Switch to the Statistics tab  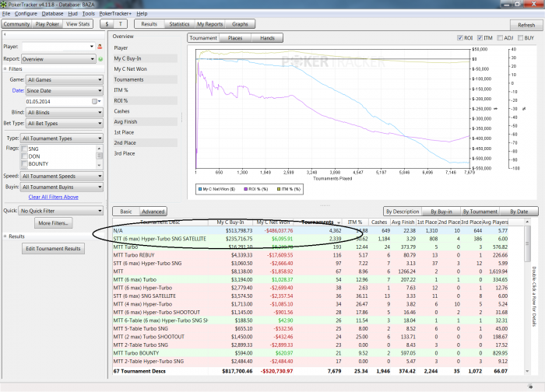coord(179,25)
